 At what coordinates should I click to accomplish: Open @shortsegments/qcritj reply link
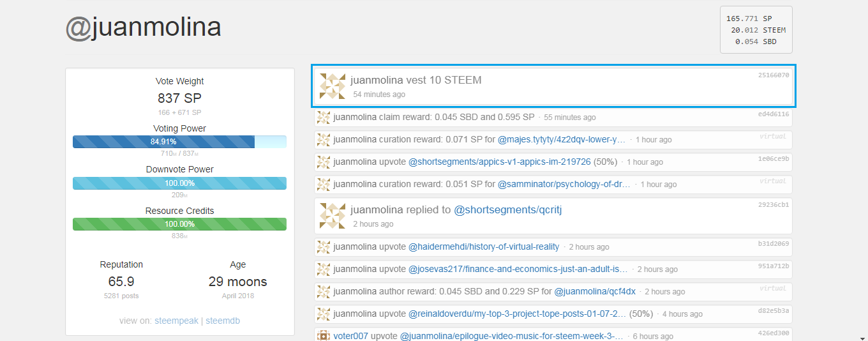click(x=507, y=209)
